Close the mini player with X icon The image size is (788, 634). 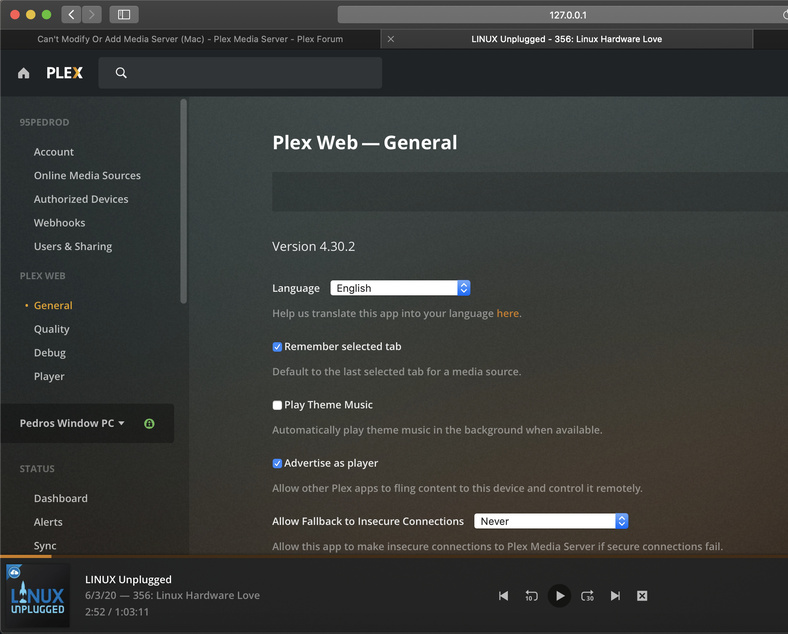pos(642,596)
